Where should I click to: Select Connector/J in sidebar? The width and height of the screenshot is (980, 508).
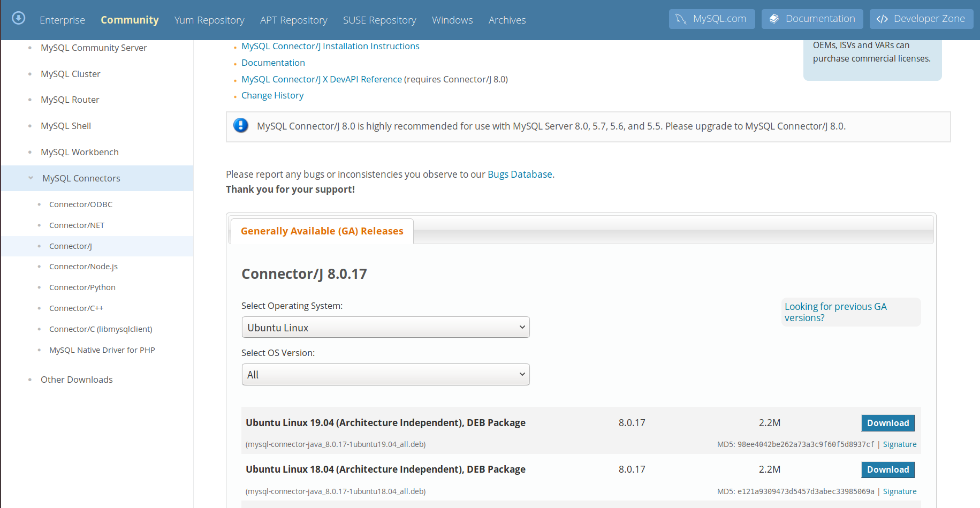[71, 246]
